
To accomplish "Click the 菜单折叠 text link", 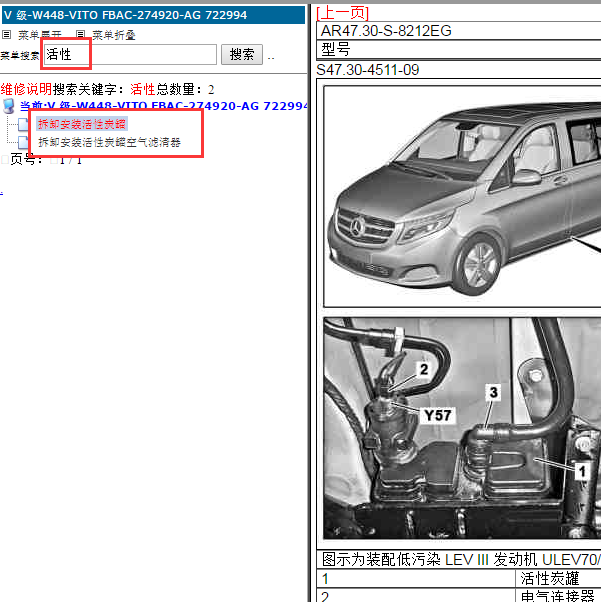I will [114, 35].
